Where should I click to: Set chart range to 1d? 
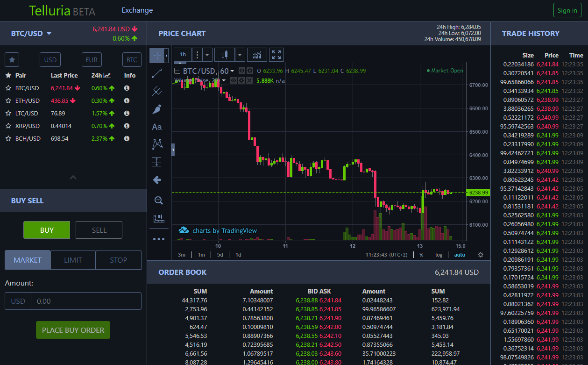pos(238,255)
